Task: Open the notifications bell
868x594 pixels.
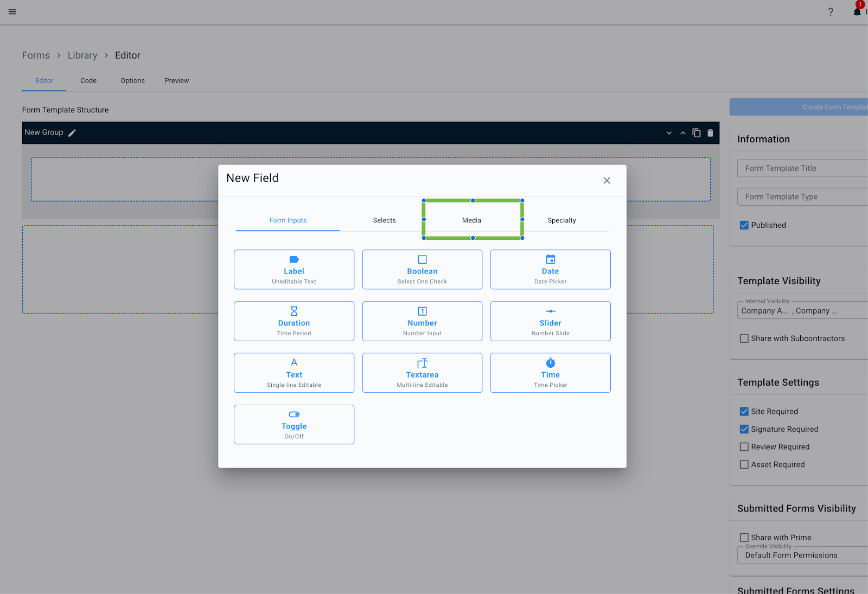Action: pos(857,12)
